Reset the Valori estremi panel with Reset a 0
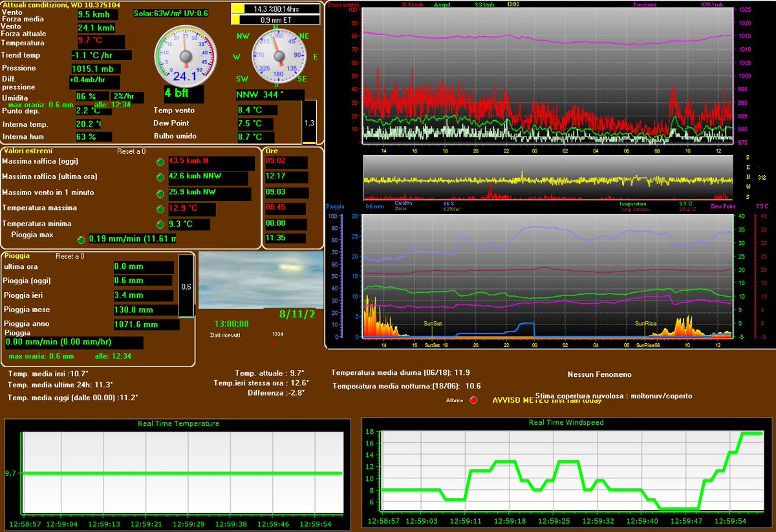 (x=132, y=151)
